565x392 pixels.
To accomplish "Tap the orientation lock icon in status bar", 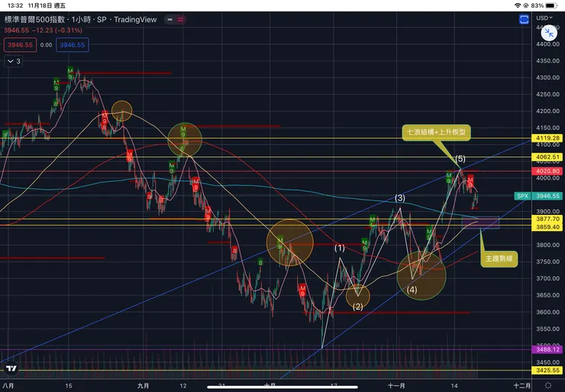I will pos(526,5).
